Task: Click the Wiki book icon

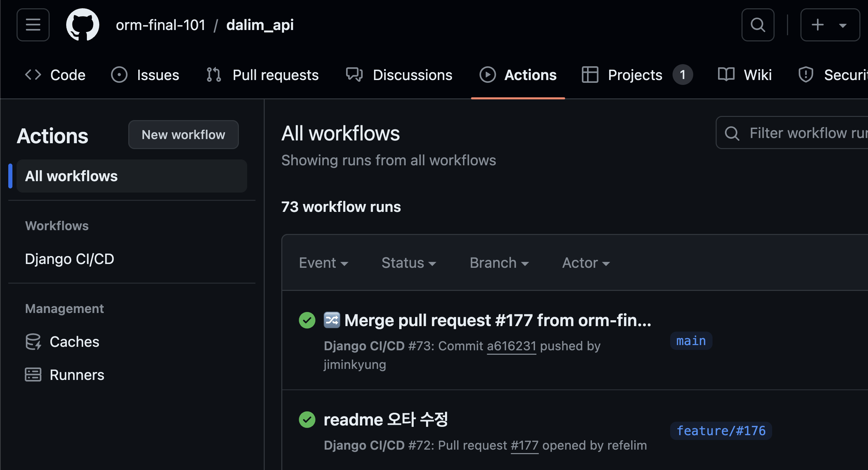Action: 726,75
